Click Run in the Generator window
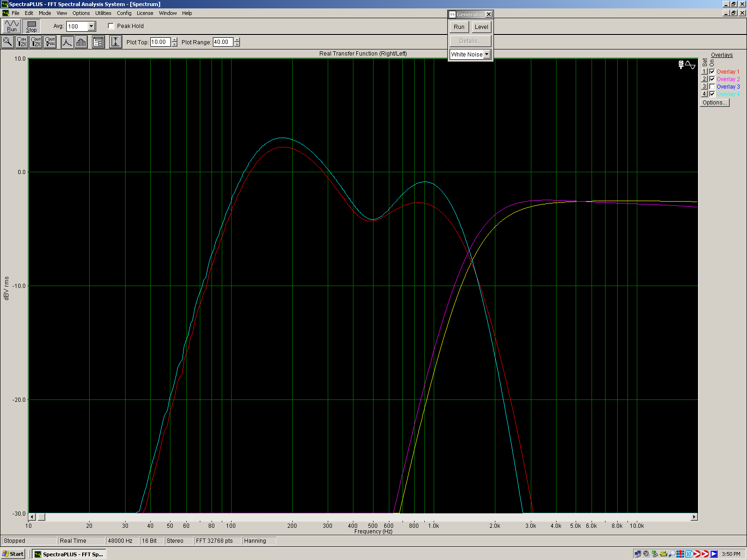 (459, 27)
